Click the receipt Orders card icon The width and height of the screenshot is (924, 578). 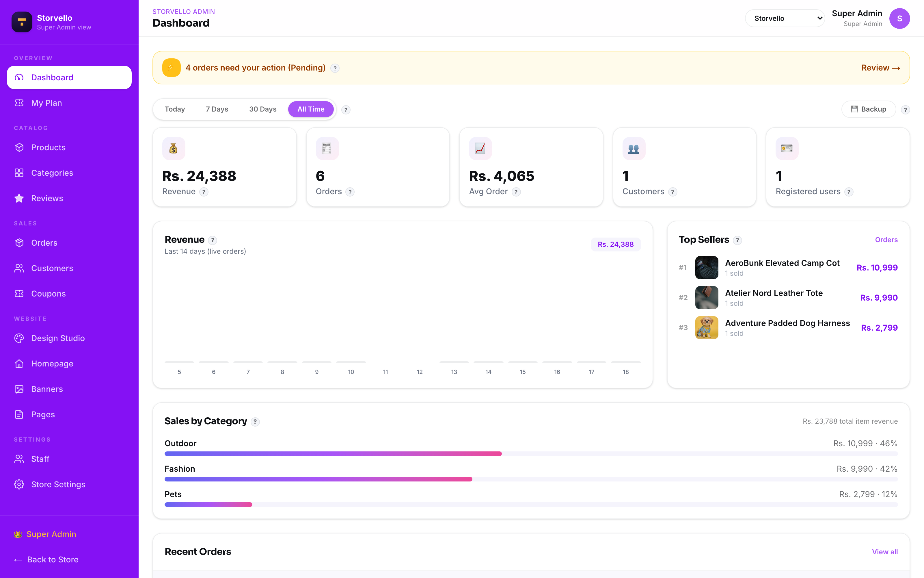(327, 148)
